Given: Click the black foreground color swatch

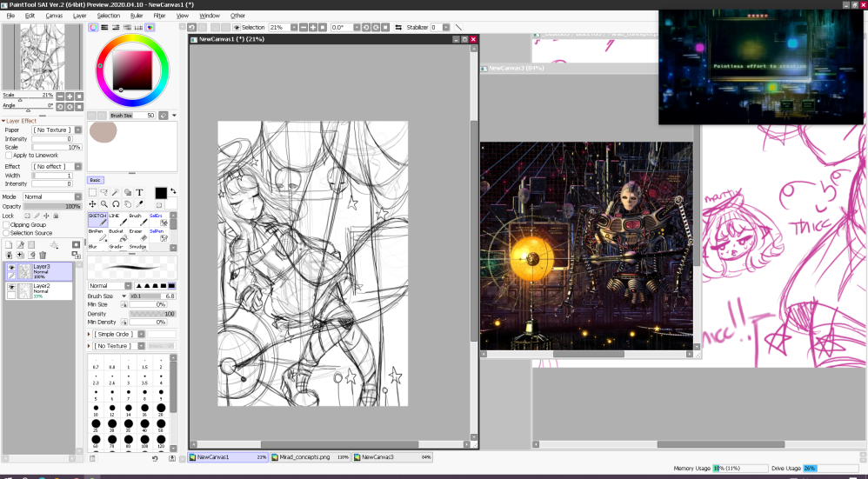Looking at the screenshot, I should [x=161, y=193].
